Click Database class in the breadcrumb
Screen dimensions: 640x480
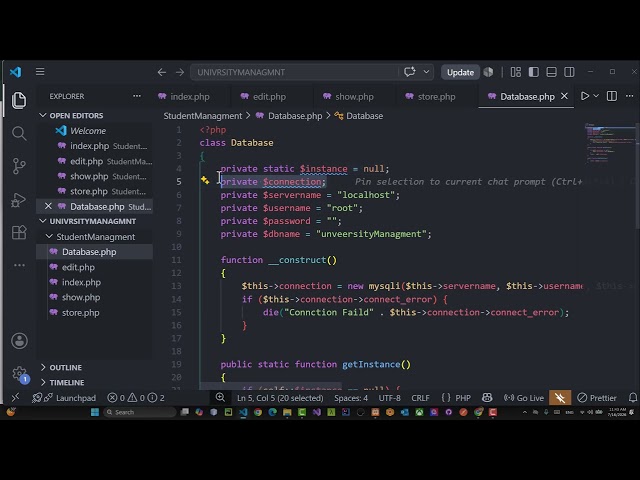pos(359,116)
